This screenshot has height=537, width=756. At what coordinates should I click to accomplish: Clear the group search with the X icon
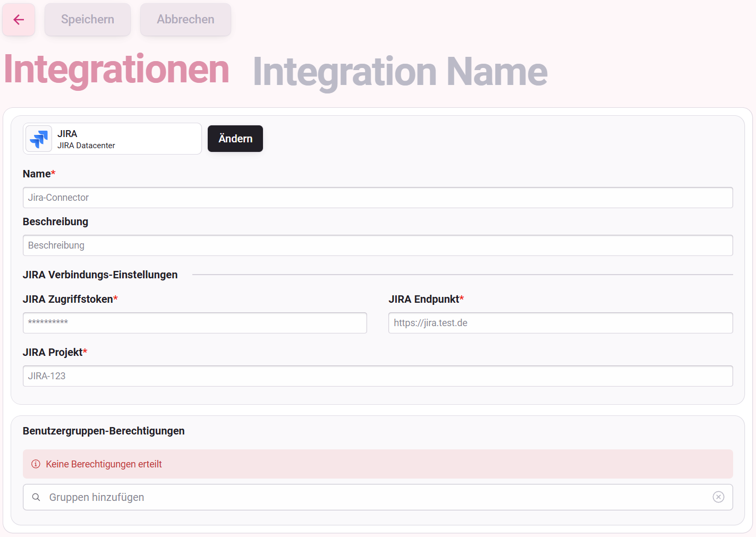pos(718,497)
